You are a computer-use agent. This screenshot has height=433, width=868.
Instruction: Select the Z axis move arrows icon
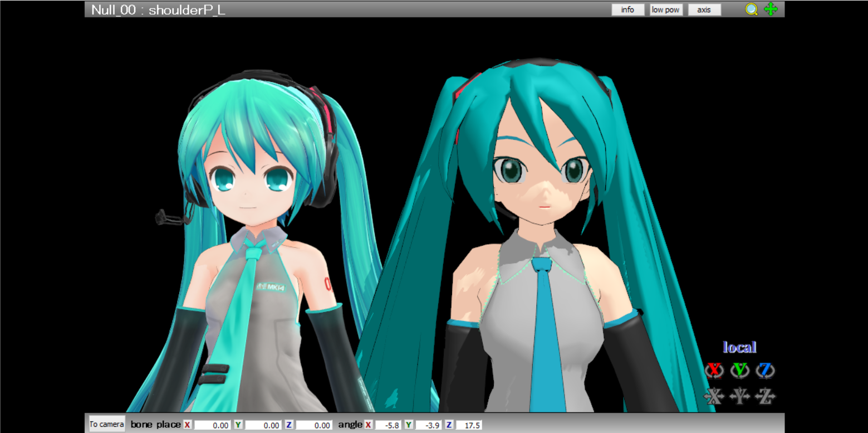coord(765,396)
